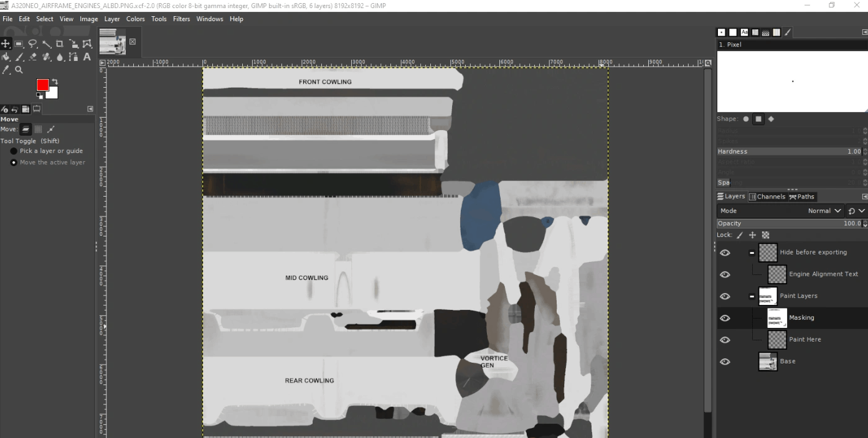Pick the Bucket Fill tool
868x438 pixels.
pos(6,57)
